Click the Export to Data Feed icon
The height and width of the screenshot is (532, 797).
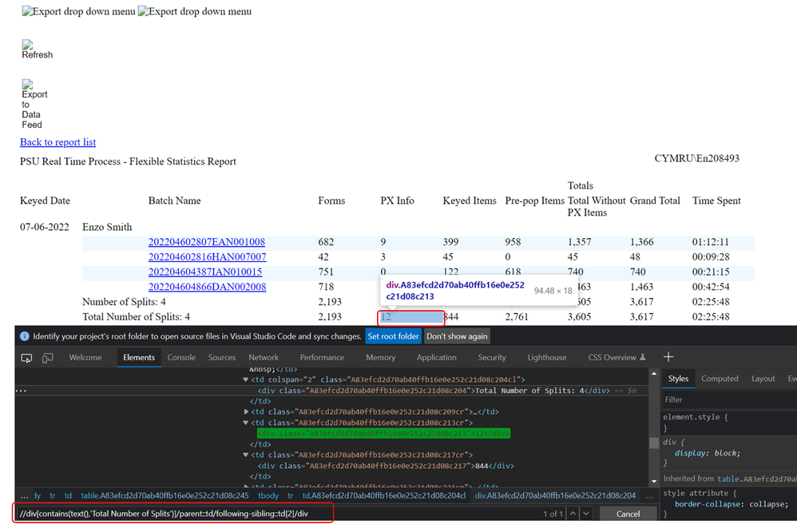tap(34, 104)
